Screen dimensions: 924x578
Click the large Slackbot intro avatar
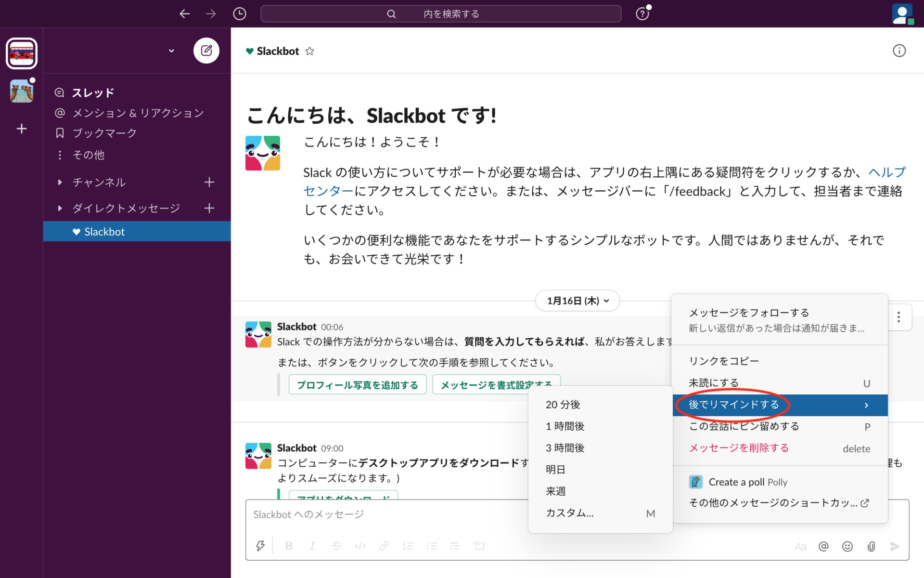tap(263, 153)
